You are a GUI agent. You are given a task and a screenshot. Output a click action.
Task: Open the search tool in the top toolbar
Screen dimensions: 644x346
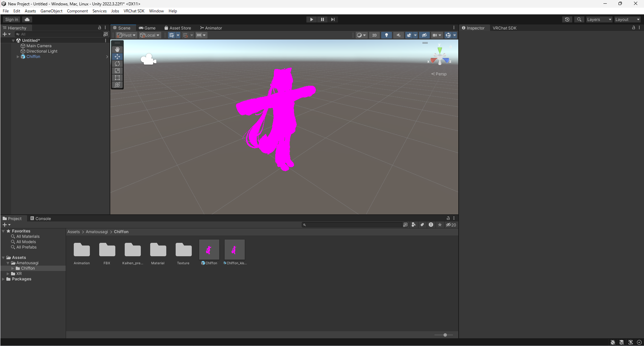click(x=579, y=19)
